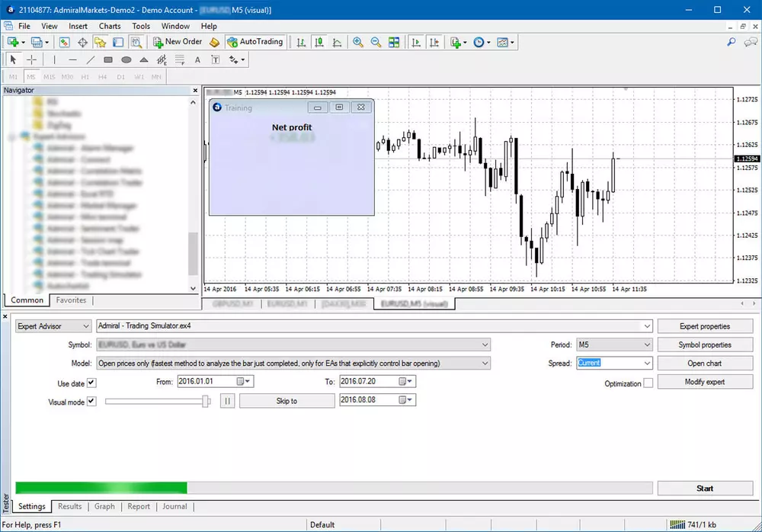762x532 pixels.
Task: Enable the Optimization checkbox
Action: [x=649, y=383]
